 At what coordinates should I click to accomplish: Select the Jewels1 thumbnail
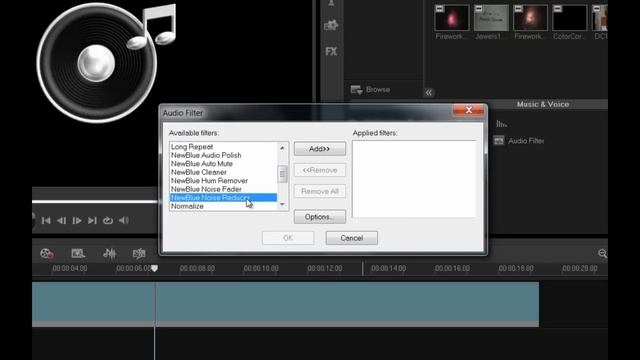491,18
